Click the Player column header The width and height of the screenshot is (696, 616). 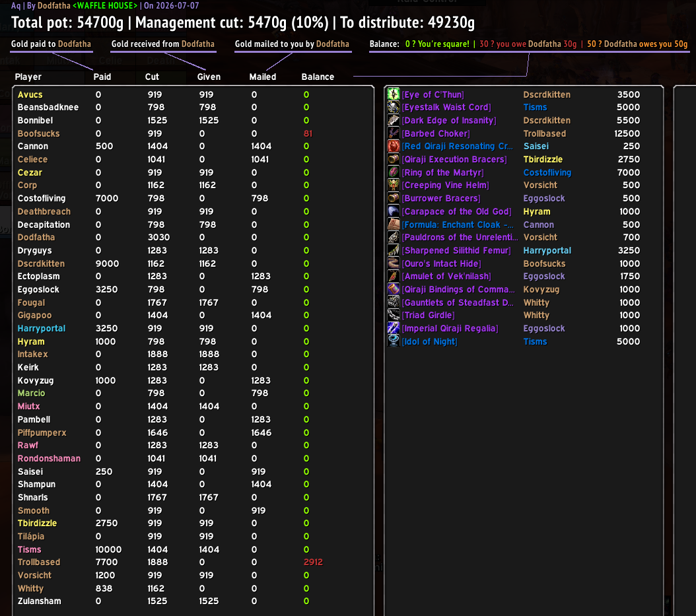pyautogui.click(x=28, y=77)
